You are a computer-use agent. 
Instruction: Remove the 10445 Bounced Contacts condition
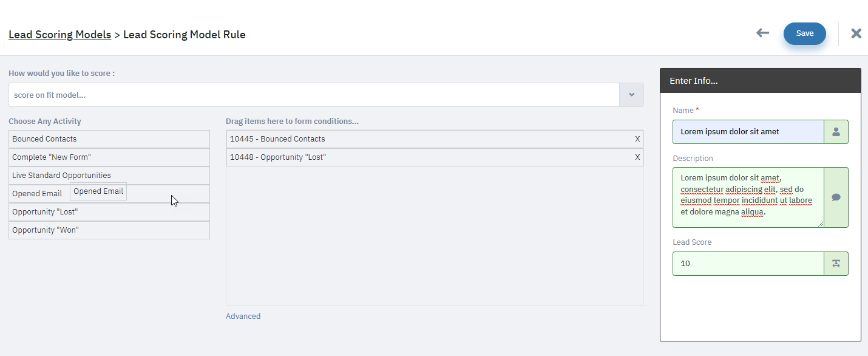(x=637, y=139)
